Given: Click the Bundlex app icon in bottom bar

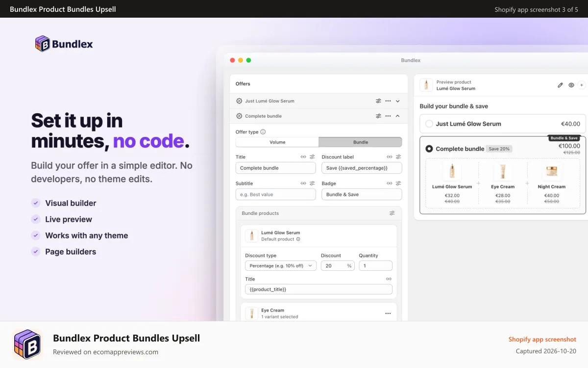Looking at the screenshot, I should coord(27,344).
